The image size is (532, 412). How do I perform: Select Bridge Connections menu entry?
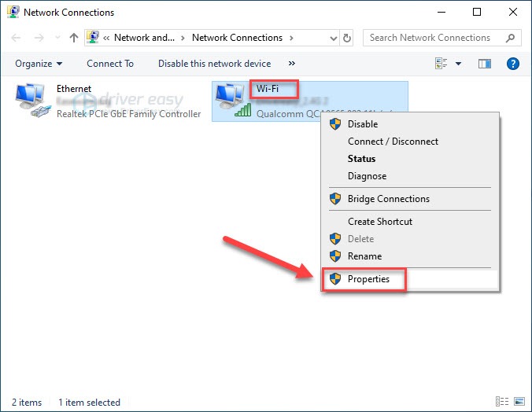388,199
